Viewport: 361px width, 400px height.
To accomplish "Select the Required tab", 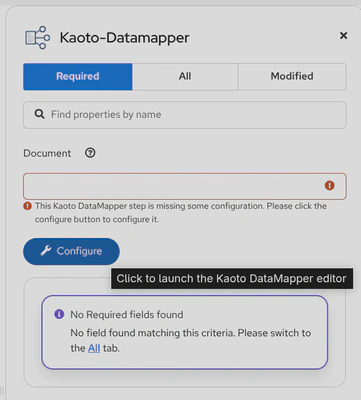I will [78, 76].
